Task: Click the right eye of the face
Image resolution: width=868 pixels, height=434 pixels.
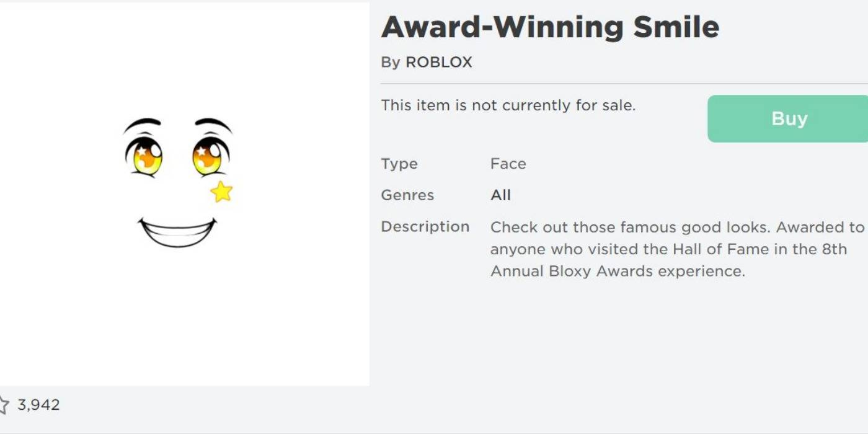Action: click(x=210, y=156)
